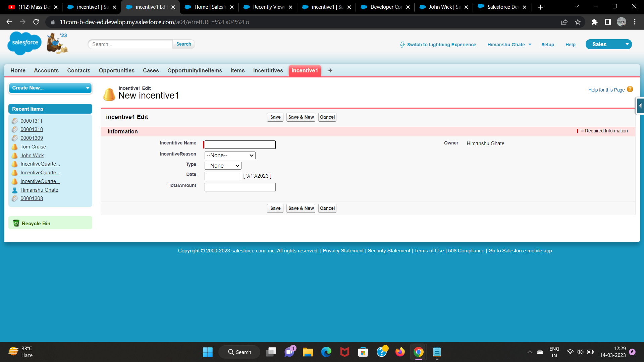Click the Salesforce cloud logo

point(24,43)
